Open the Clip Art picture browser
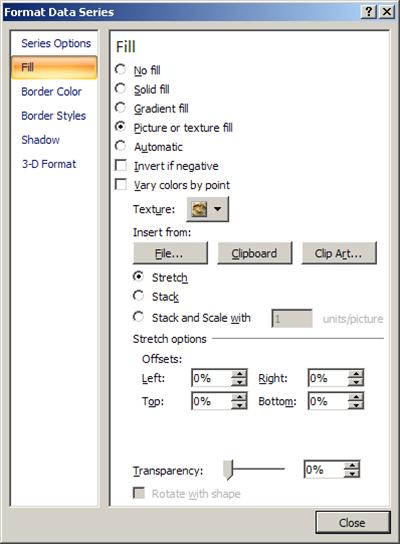Screen dimensions: 400x544 (x=339, y=253)
